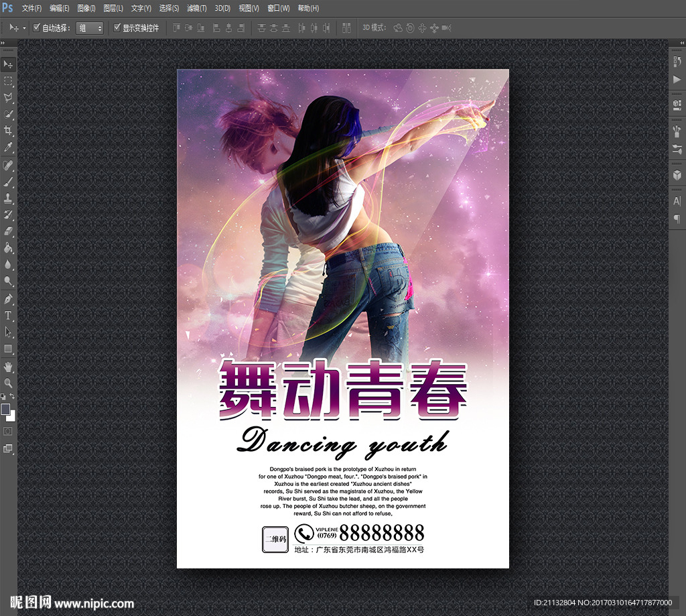Select the Zoom tool in the toolbox

(8, 383)
